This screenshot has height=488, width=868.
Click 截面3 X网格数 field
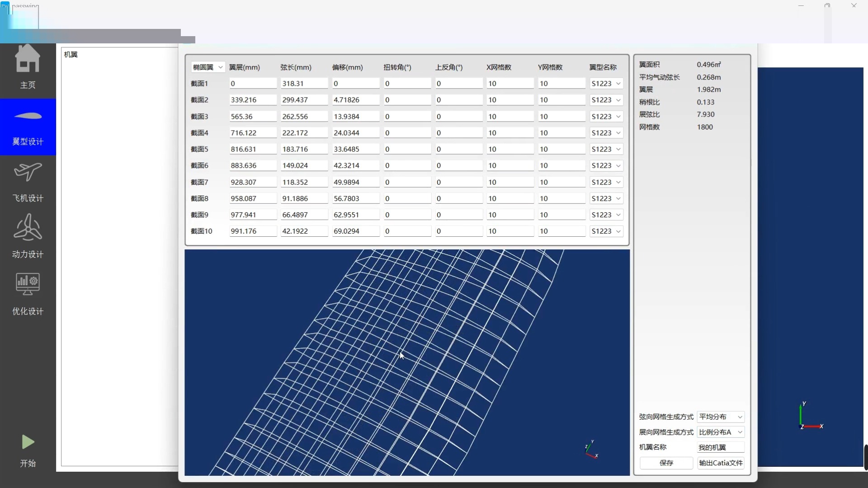pos(510,117)
